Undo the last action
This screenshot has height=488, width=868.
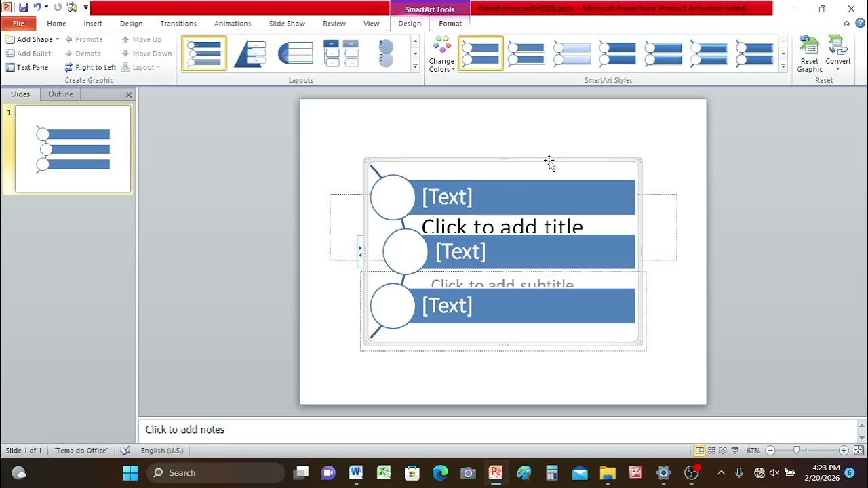point(37,7)
